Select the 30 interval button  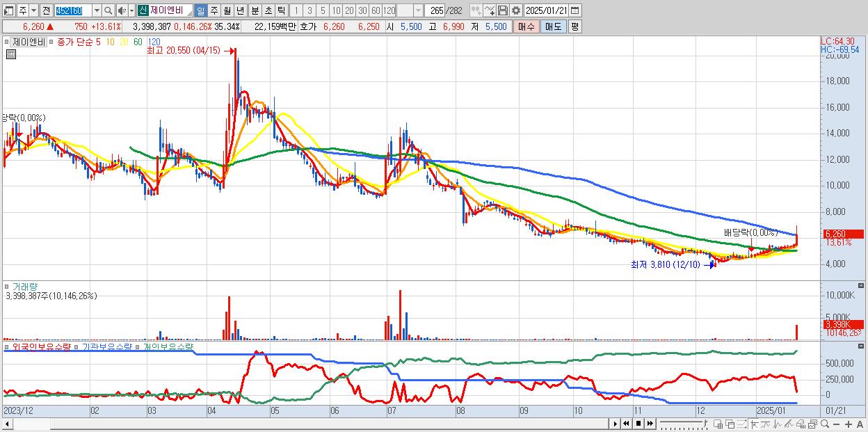(362, 10)
